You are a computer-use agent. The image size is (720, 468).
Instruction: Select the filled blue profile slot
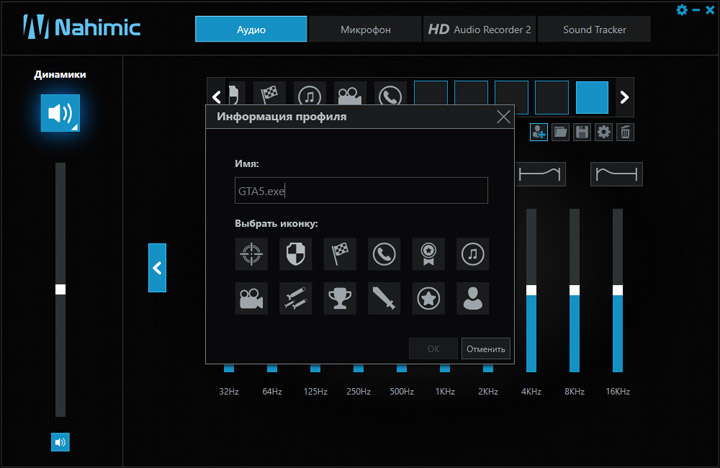[x=592, y=97]
